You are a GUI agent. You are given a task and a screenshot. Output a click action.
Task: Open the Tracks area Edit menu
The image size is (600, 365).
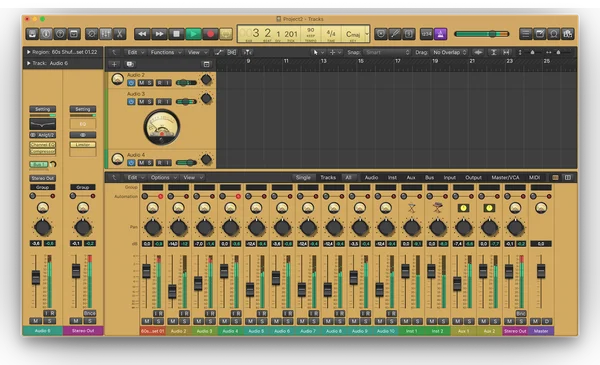[x=135, y=52]
